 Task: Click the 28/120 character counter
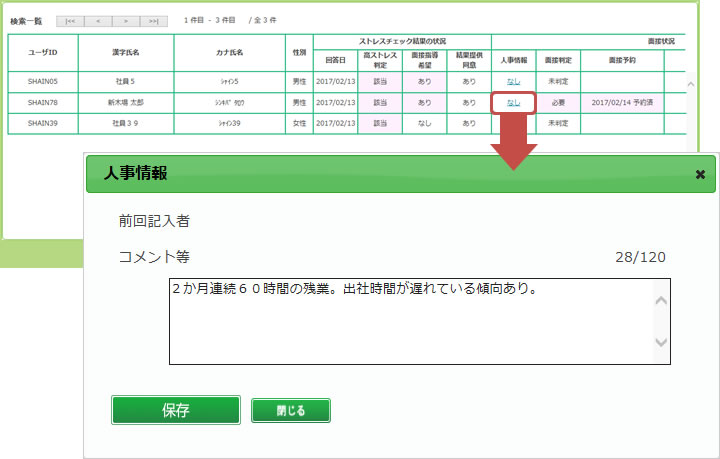[x=640, y=257]
